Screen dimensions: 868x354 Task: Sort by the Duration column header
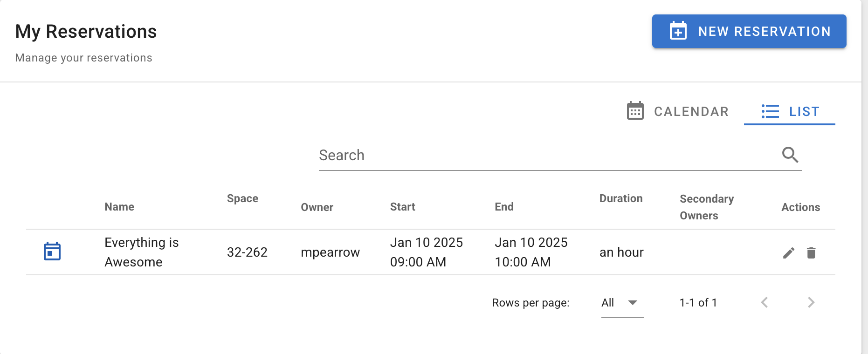coord(620,198)
